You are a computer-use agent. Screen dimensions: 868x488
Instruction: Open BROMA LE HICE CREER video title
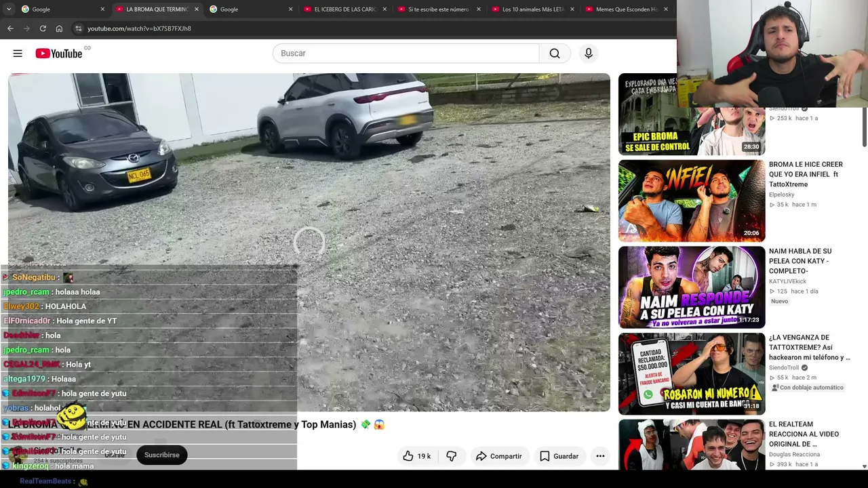tap(806, 174)
